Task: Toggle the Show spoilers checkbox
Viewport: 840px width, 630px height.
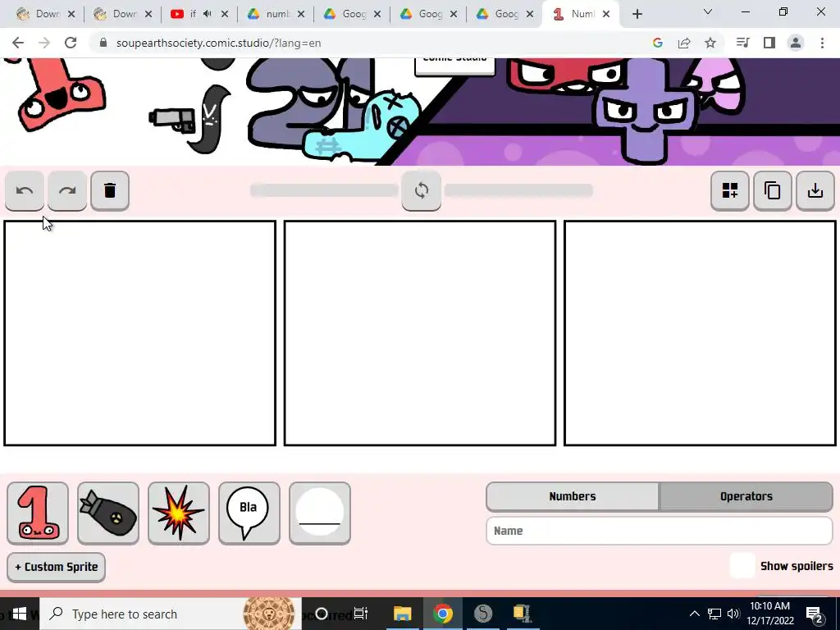Action: pyautogui.click(x=742, y=566)
